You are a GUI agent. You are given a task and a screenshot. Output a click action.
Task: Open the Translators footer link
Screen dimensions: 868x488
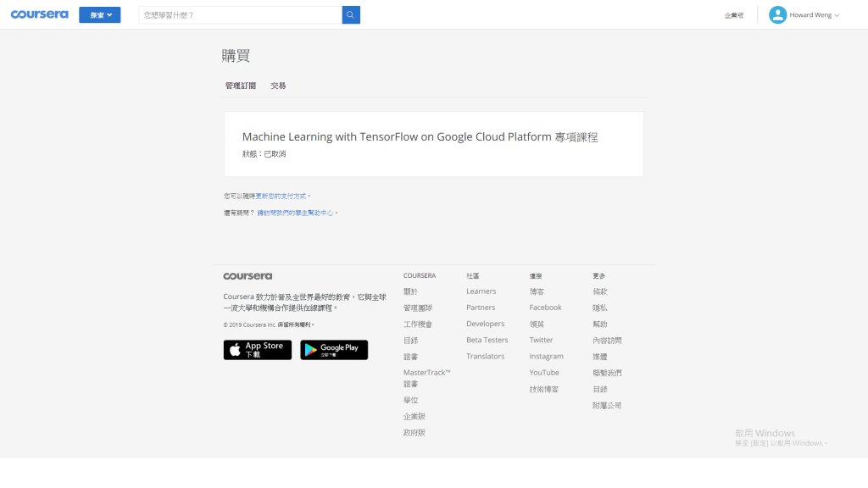point(485,357)
